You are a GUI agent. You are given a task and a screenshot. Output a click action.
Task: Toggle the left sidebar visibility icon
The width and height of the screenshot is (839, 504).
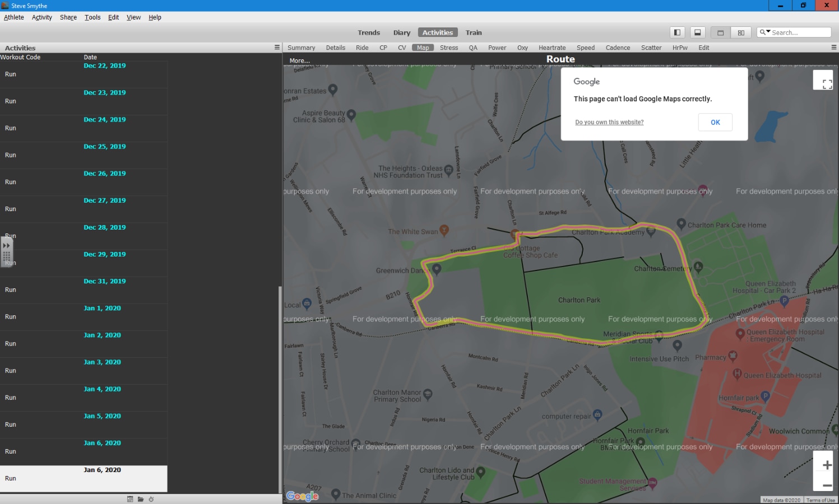coord(677,32)
